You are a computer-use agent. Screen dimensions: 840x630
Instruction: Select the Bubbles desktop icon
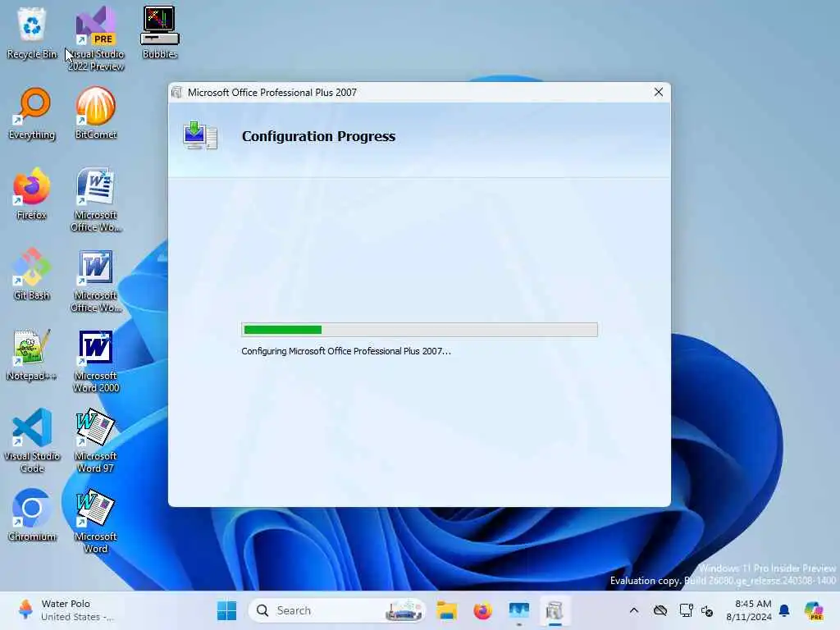click(x=160, y=33)
